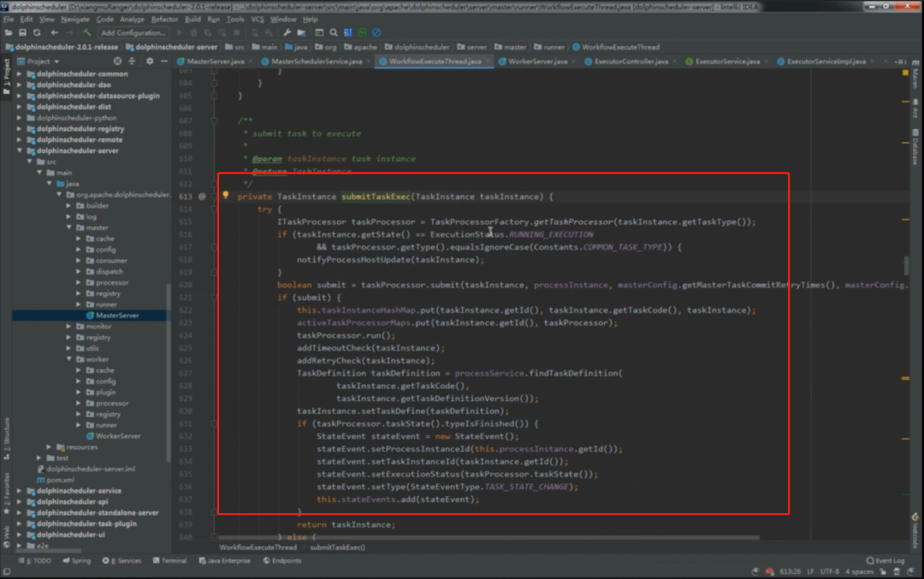
Task: Open the TODO tool window
Action: point(35,561)
